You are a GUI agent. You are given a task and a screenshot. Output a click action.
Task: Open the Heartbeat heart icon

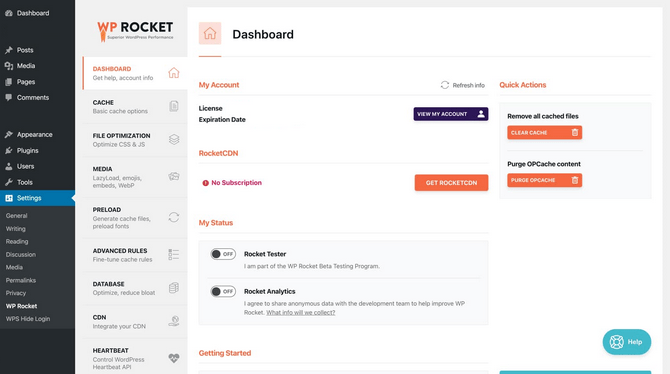pyautogui.click(x=173, y=358)
